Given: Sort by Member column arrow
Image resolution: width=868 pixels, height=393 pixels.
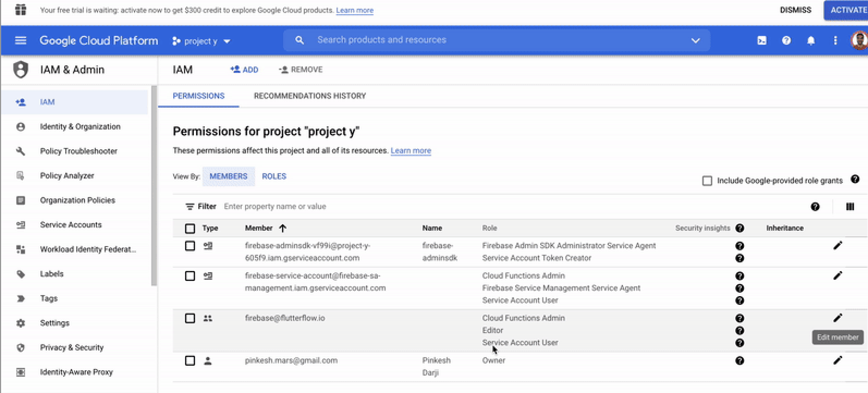Looking at the screenshot, I should pyautogui.click(x=283, y=228).
